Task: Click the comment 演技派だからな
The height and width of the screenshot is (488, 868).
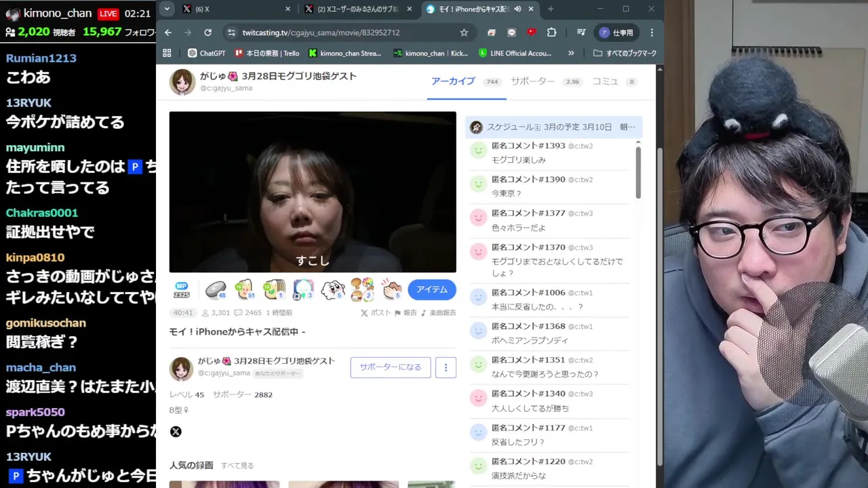Action: 519,476
